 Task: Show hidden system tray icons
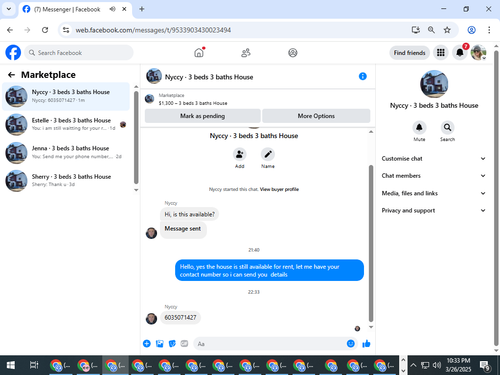pos(413,365)
